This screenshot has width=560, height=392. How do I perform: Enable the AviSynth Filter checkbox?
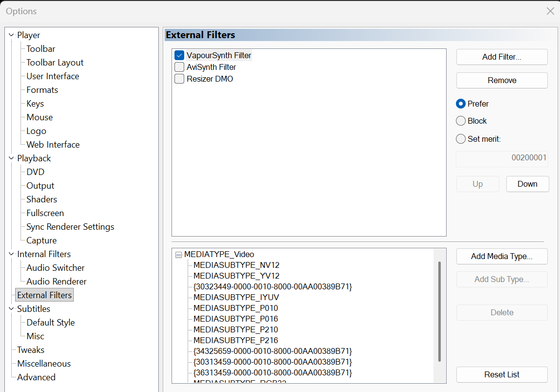(x=179, y=67)
